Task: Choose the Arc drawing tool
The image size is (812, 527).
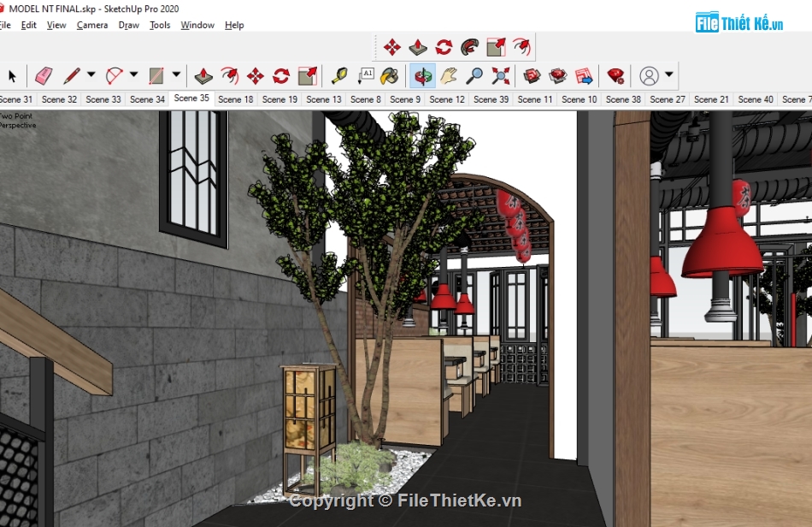Action: (x=114, y=76)
